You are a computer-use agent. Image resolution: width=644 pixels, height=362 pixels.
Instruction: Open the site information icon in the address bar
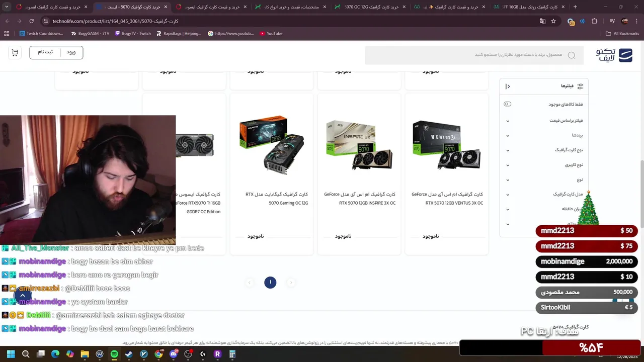click(x=46, y=21)
